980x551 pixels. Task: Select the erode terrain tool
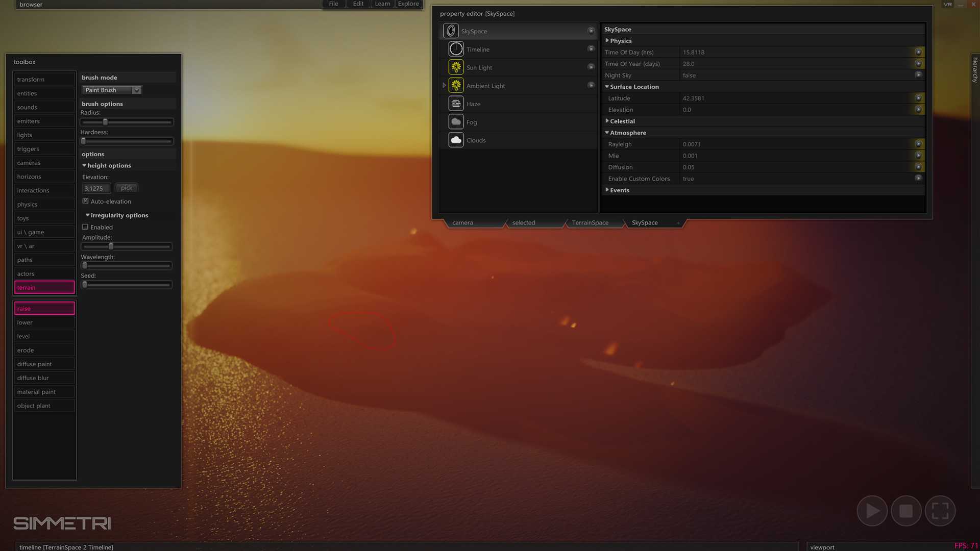tap(44, 350)
